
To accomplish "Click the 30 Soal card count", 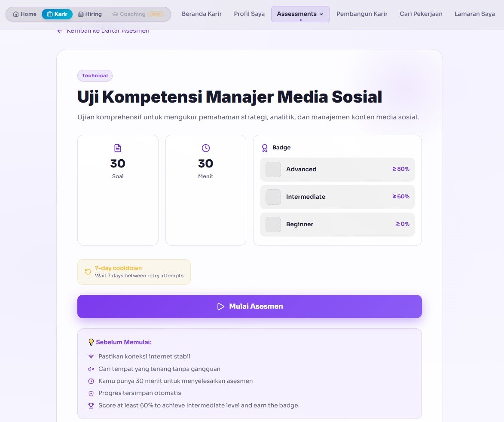I will pyautogui.click(x=118, y=164).
